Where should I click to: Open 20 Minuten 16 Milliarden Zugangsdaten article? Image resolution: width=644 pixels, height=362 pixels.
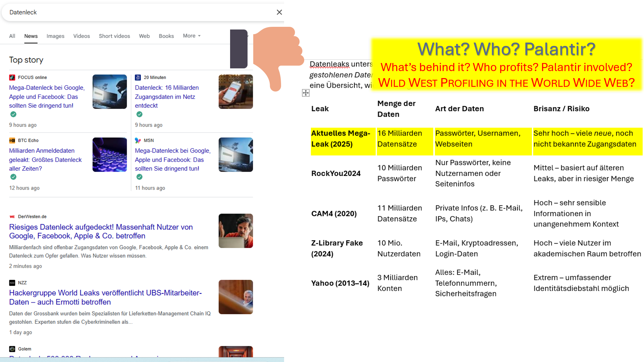point(167,97)
